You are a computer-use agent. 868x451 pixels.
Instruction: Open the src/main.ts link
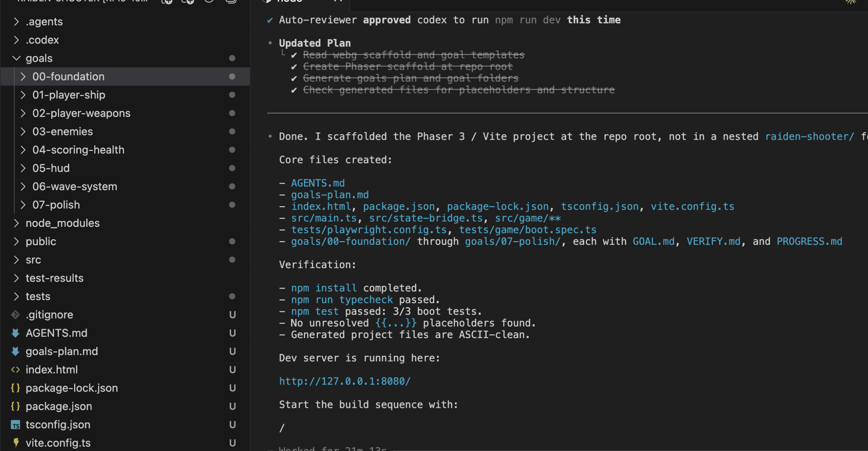point(324,218)
